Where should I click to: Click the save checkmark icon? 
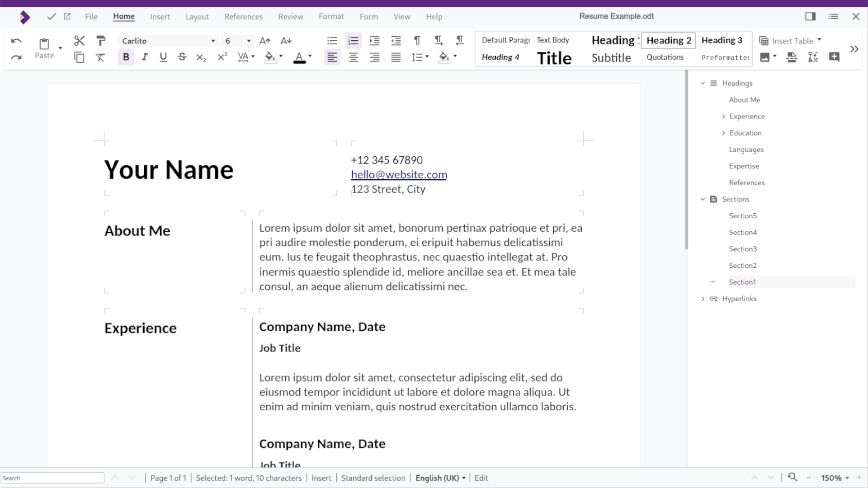click(51, 17)
